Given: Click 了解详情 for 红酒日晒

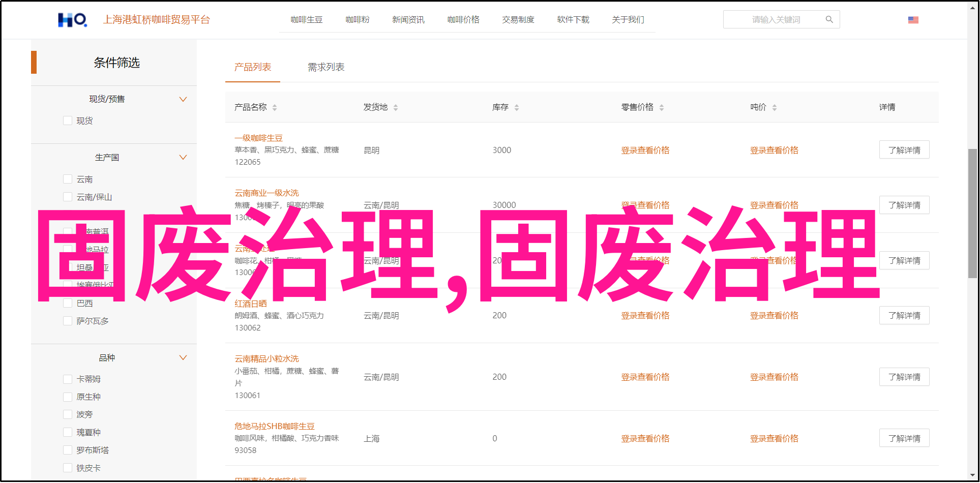Looking at the screenshot, I should 904,315.
